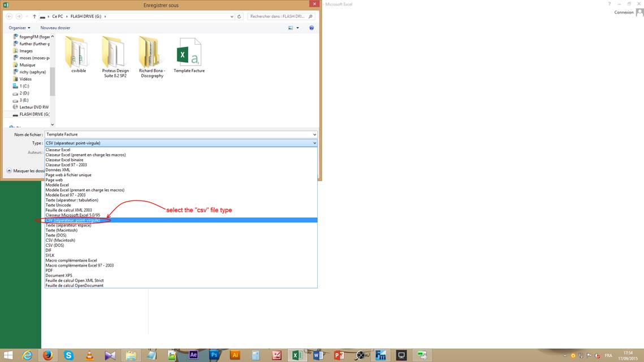Click the search magnifier icon
The height and width of the screenshot is (362, 644).
(310, 16)
